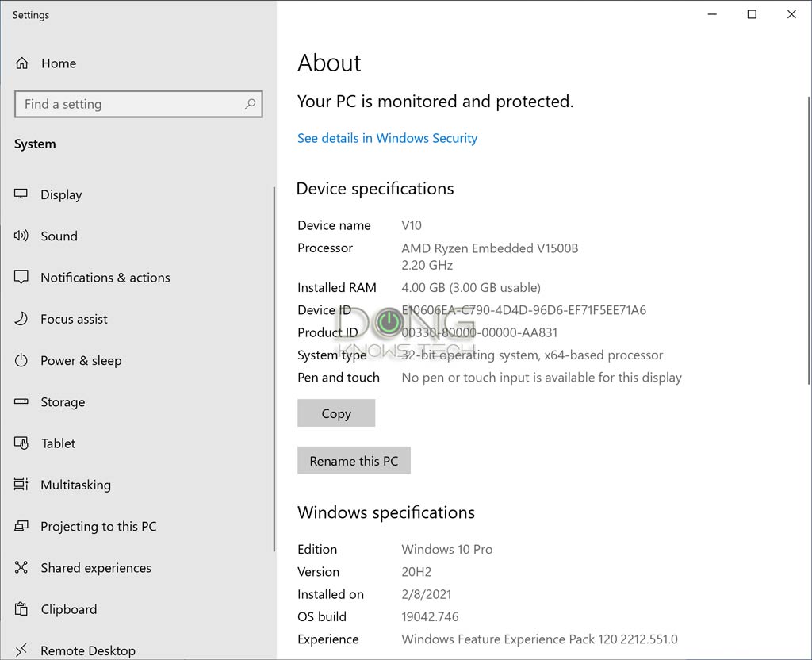Click the Sound speaker icon
Image resolution: width=812 pixels, height=660 pixels.
(21, 236)
